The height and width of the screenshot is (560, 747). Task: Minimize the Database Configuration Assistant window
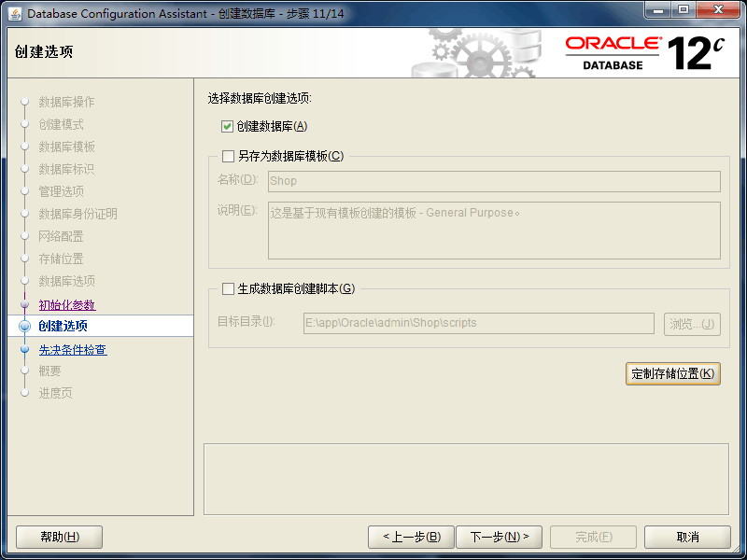[x=656, y=12]
